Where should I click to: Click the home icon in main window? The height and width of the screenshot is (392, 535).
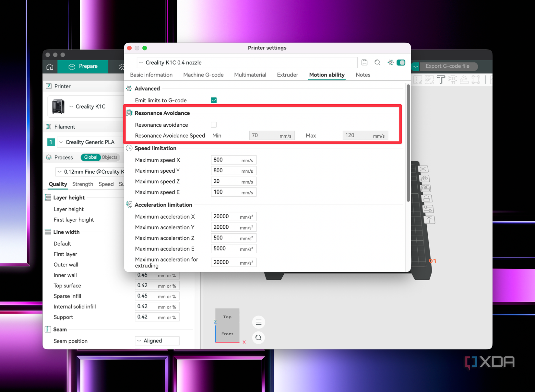50,66
